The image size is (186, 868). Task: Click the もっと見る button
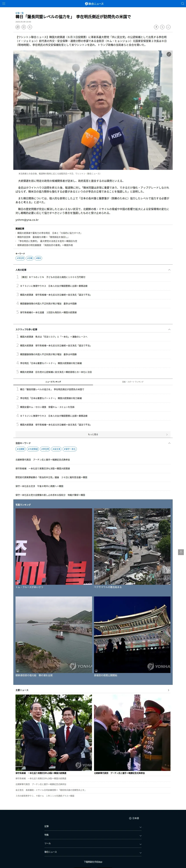click(93, 434)
